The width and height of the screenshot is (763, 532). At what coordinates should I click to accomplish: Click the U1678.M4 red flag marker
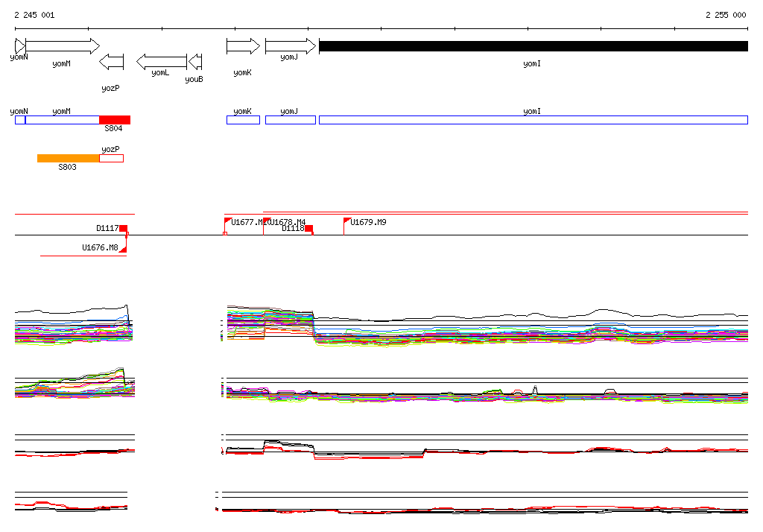click(267, 221)
